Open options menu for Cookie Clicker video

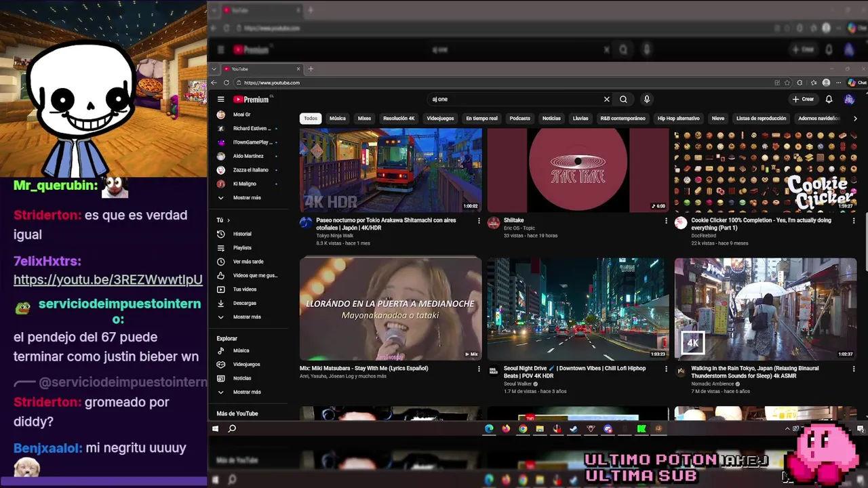(853, 221)
